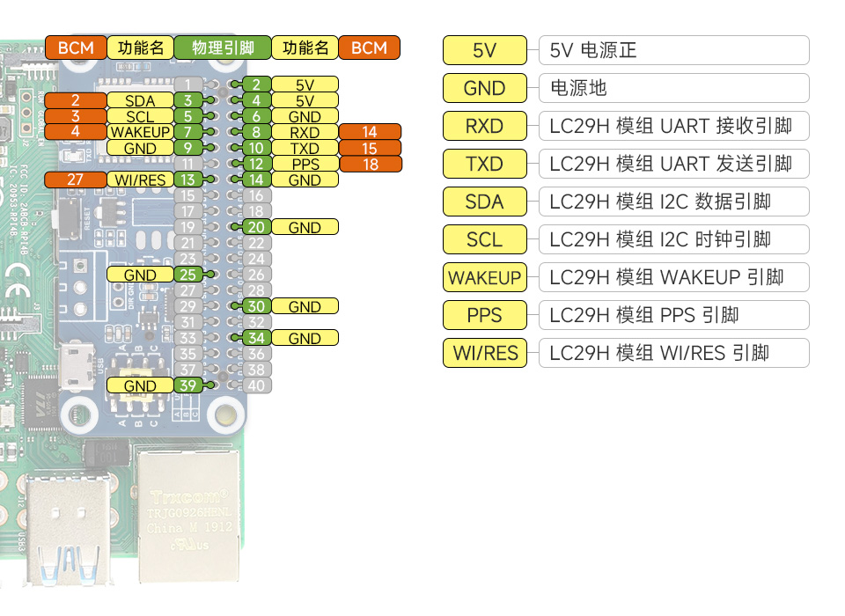Select the WI/RES pin badge in legend
This screenshot has width=845, height=616.
[484, 353]
